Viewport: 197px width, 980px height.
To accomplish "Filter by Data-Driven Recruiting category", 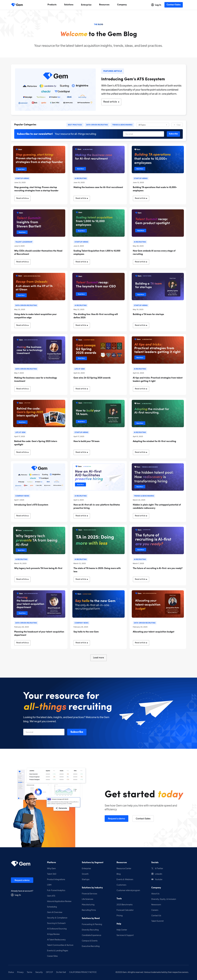I will [x=97, y=125].
